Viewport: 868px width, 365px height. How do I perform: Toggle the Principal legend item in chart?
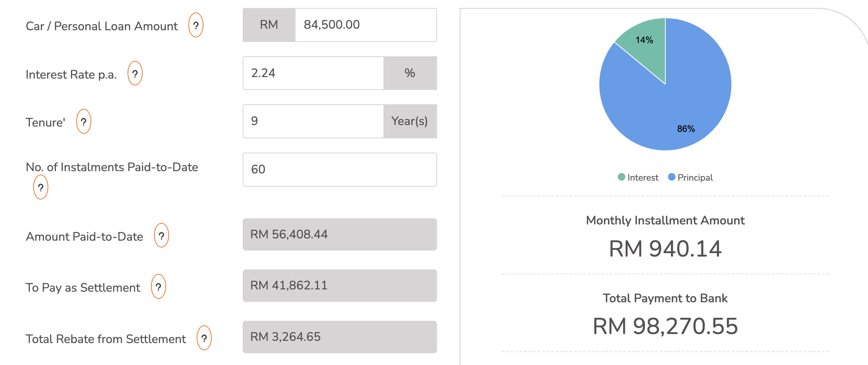(690, 178)
